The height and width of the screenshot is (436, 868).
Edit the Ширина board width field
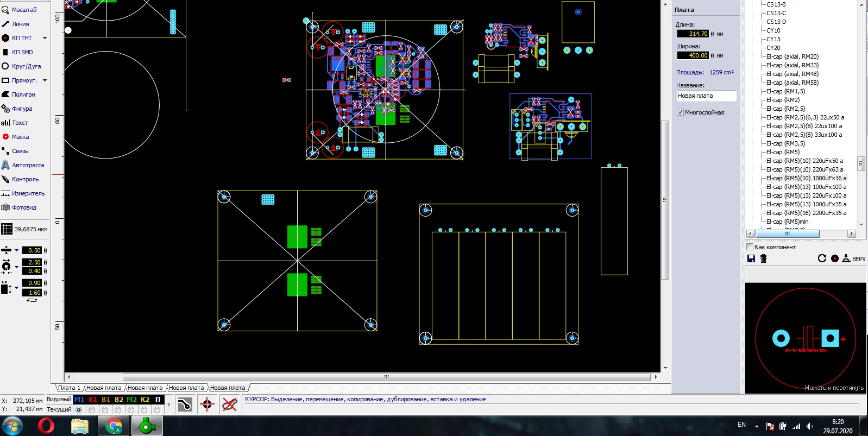pos(693,55)
